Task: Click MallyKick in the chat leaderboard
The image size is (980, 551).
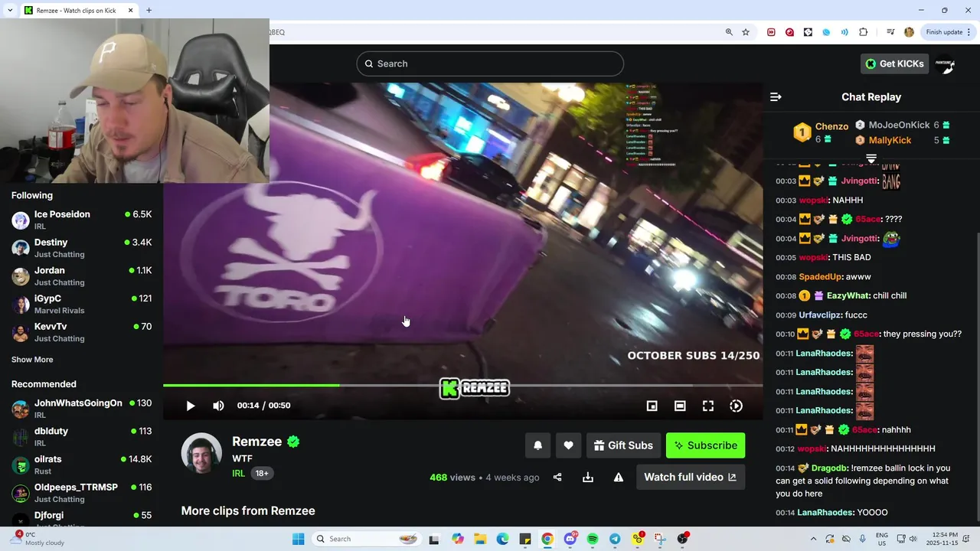Action: [x=890, y=141]
